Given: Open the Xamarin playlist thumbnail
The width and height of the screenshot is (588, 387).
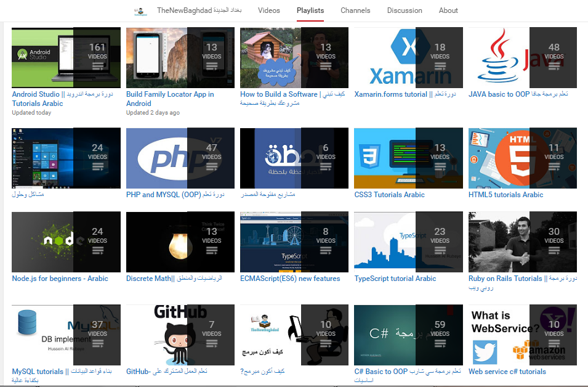Looking at the screenshot, I should click(408, 57).
